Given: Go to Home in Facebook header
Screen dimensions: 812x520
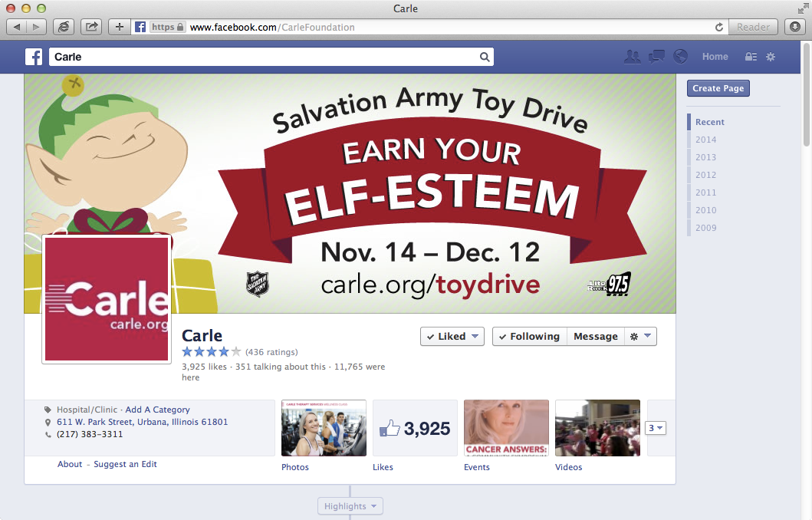Looking at the screenshot, I should [x=715, y=57].
